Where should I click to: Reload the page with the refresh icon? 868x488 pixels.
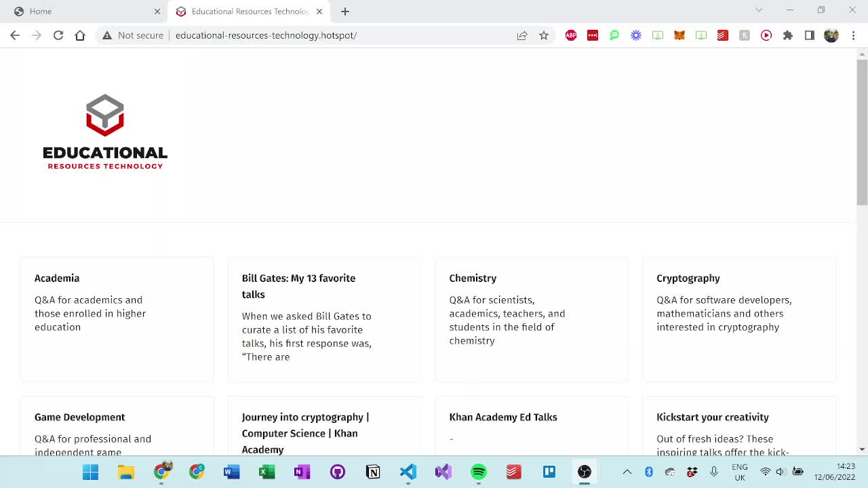pos(58,35)
